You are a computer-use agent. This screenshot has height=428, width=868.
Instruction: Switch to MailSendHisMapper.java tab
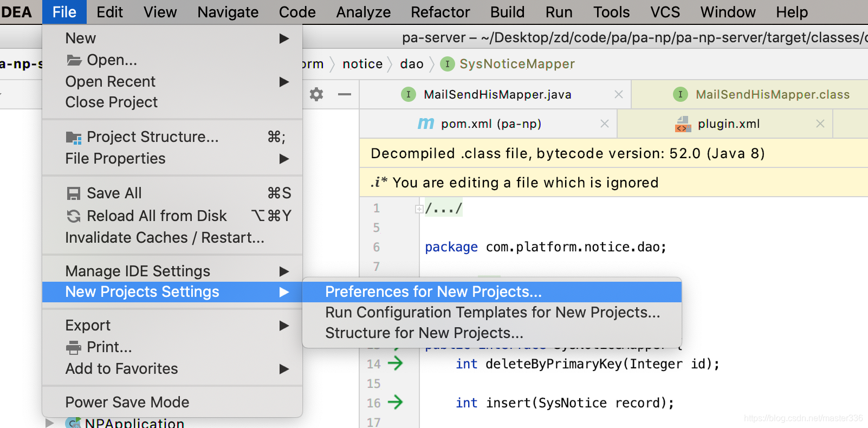[496, 95]
